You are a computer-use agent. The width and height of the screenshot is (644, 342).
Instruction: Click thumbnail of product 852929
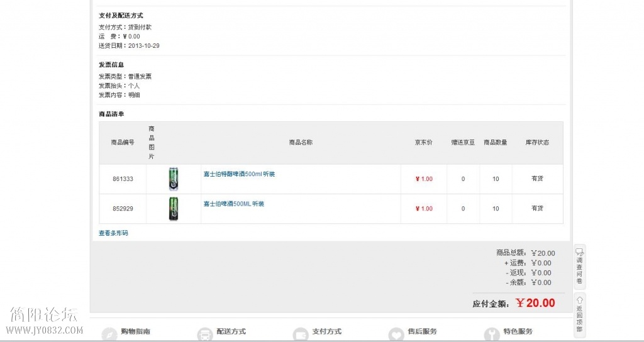174,209
